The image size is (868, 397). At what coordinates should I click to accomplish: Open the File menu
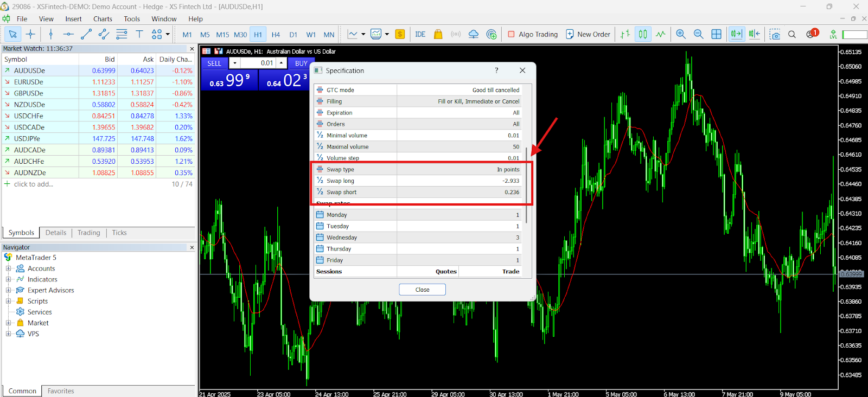[22, 18]
